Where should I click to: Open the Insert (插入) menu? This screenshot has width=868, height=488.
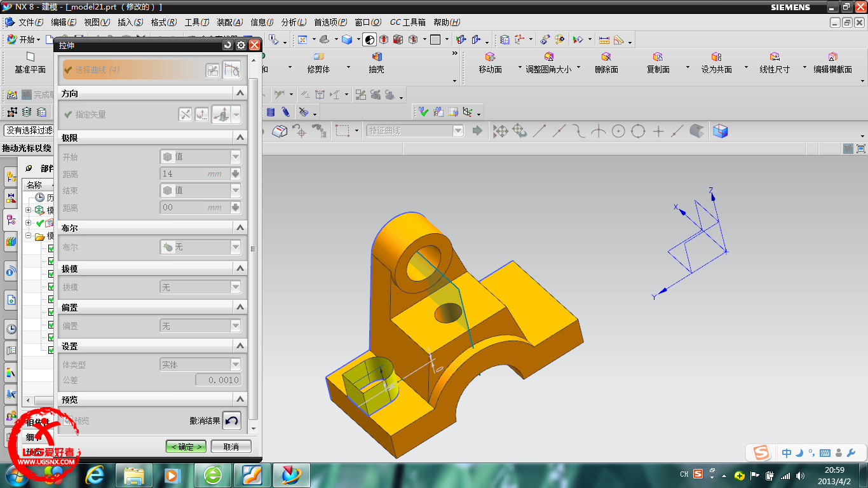pyautogui.click(x=130, y=22)
